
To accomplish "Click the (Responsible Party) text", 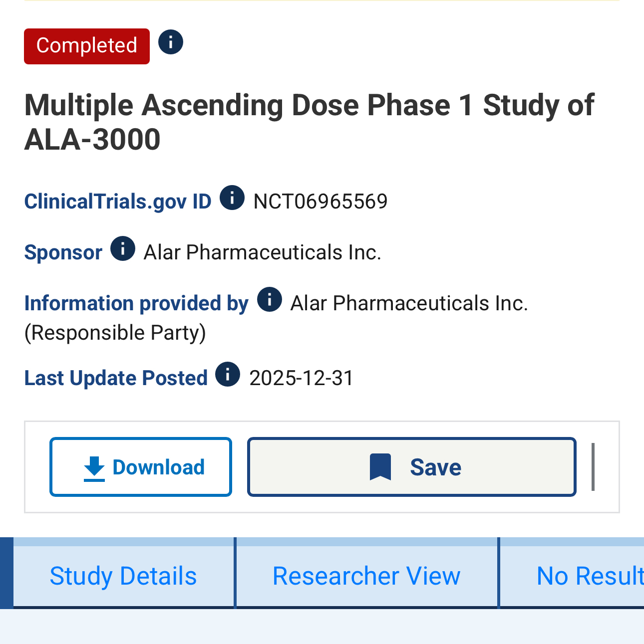I will point(115,333).
